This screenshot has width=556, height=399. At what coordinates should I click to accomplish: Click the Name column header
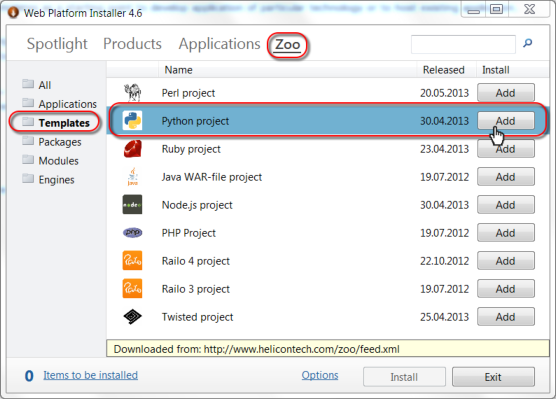pos(178,70)
